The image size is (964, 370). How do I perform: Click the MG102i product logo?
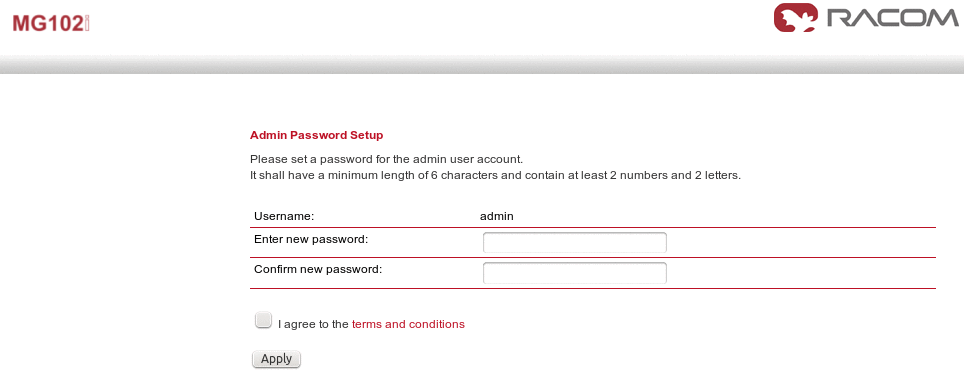(52, 23)
